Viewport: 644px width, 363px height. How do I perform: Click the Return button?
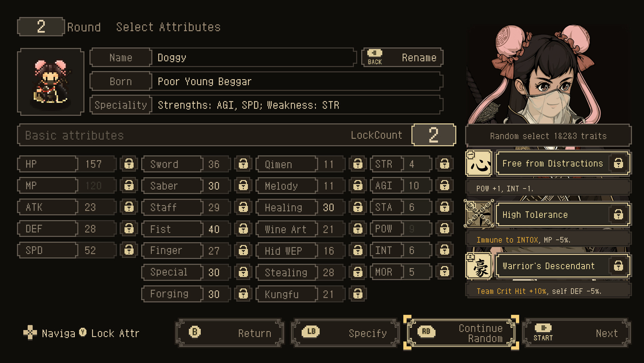tap(230, 333)
